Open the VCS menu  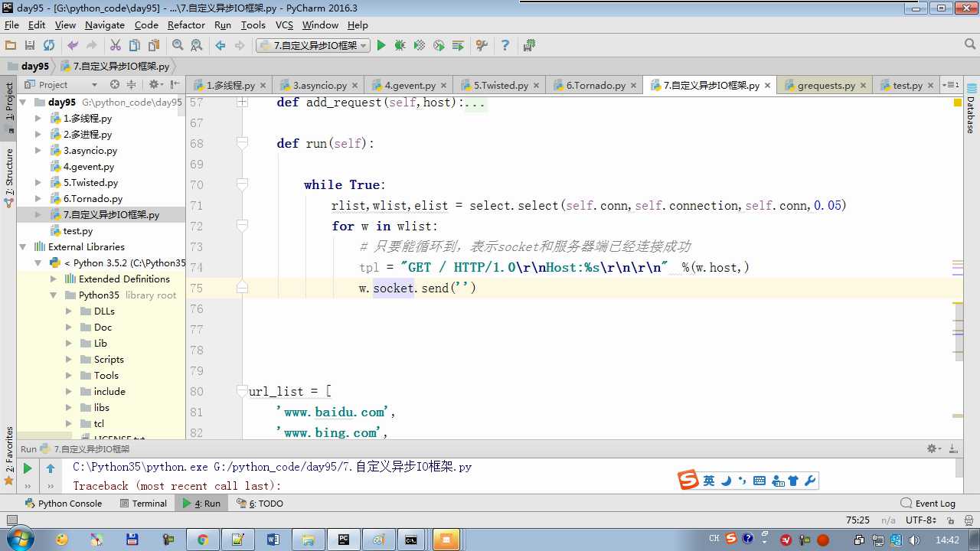pyautogui.click(x=284, y=24)
